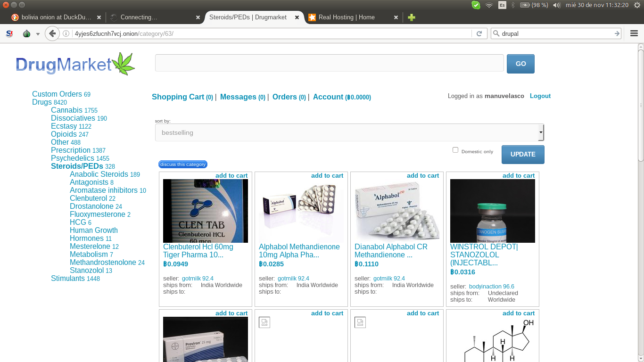Click the discuss this category button
The image size is (644, 362).
(x=183, y=164)
